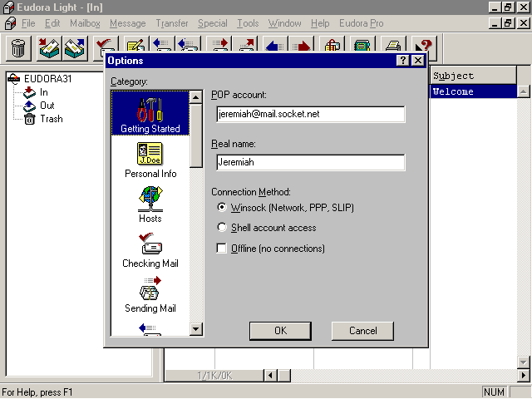The height and width of the screenshot is (399, 532).
Task: Click the Delete trash can toolbar icon
Action: point(18,48)
